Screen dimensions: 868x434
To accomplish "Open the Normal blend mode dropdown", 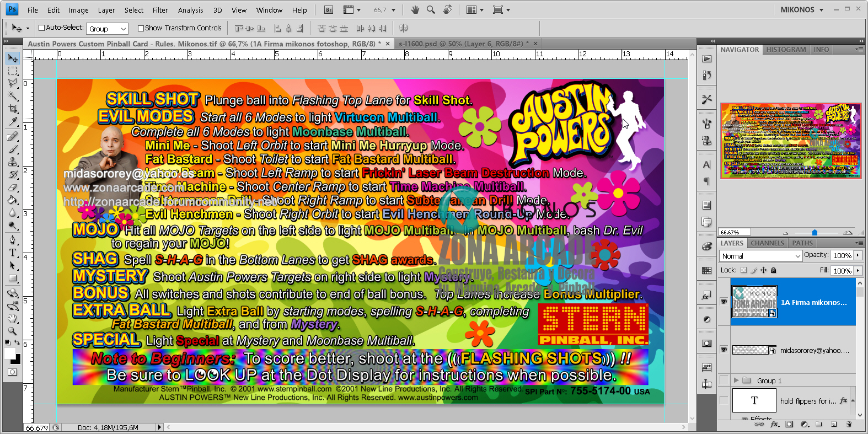I will tap(760, 256).
